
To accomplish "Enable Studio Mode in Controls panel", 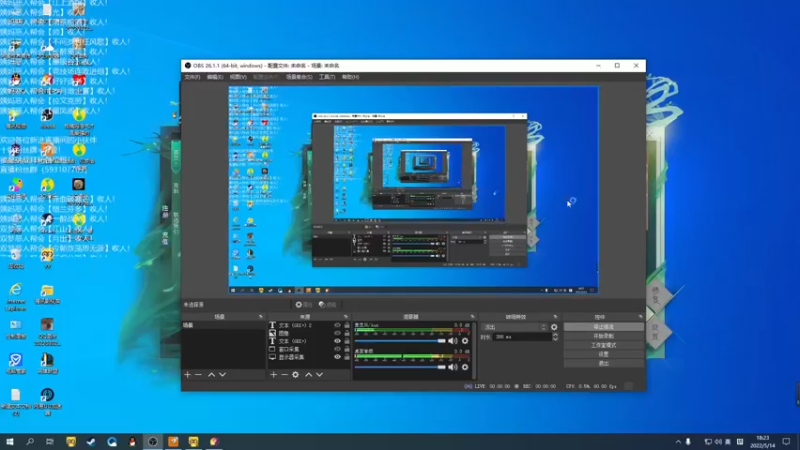I will click(604, 345).
